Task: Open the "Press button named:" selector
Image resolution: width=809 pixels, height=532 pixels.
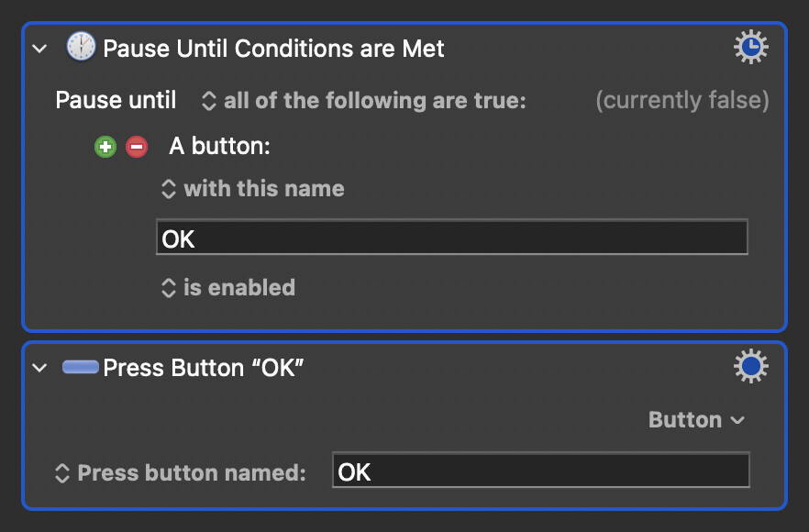Action: pos(181,473)
